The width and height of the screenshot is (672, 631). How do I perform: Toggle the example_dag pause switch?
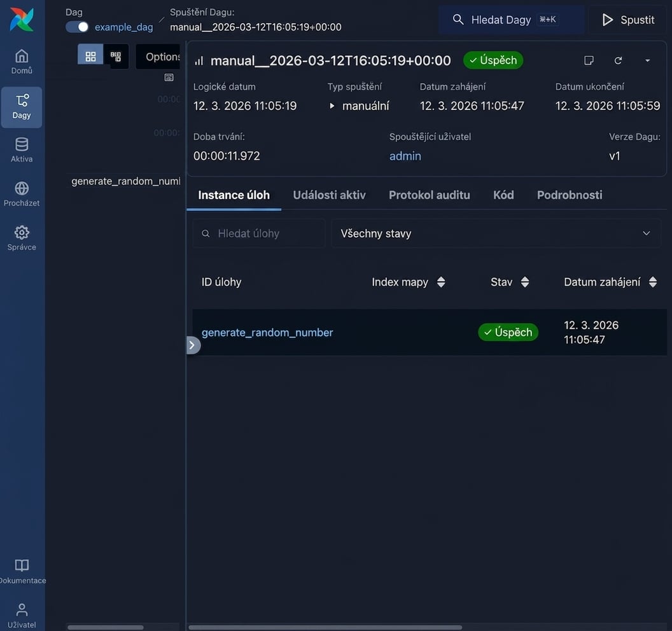(x=77, y=27)
